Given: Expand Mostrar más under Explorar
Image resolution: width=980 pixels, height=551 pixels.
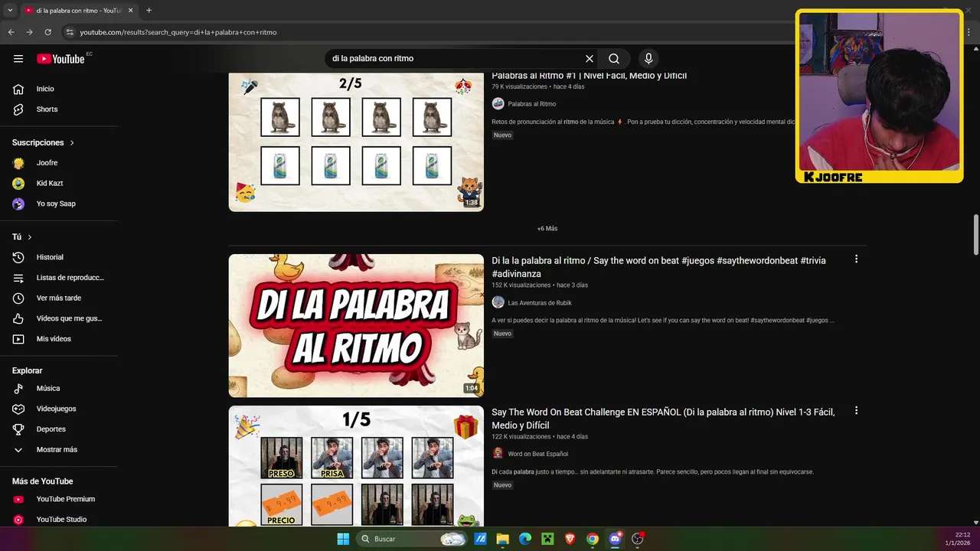Looking at the screenshot, I should (x=58, y=450).
